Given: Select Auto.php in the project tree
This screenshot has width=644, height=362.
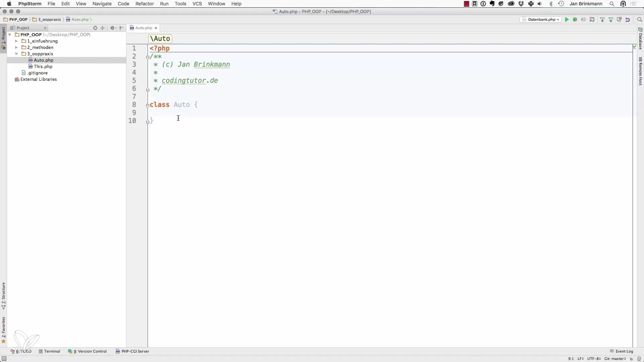Looking at the screenshot, I should tap(43, 60).
